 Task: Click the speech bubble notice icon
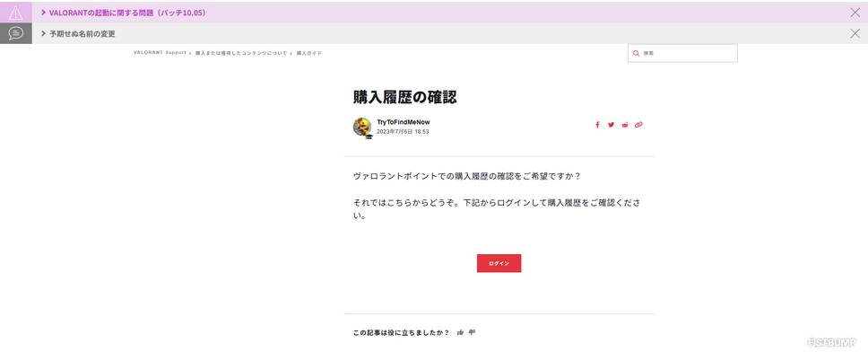click(16, 33)
